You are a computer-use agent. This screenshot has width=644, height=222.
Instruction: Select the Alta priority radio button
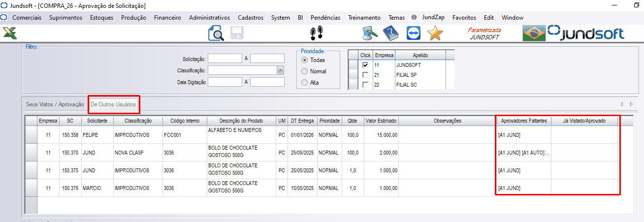pos(305,83)
